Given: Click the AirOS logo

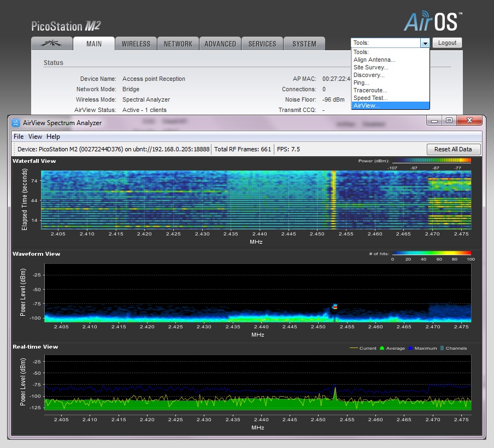Looking at the screenshot, I should coord(433,21).
